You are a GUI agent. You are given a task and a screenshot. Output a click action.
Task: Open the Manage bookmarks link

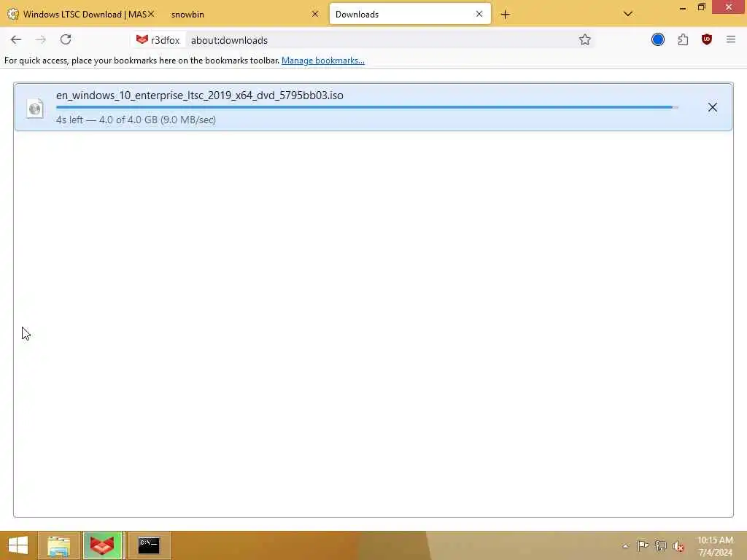(x=323, y=61)
